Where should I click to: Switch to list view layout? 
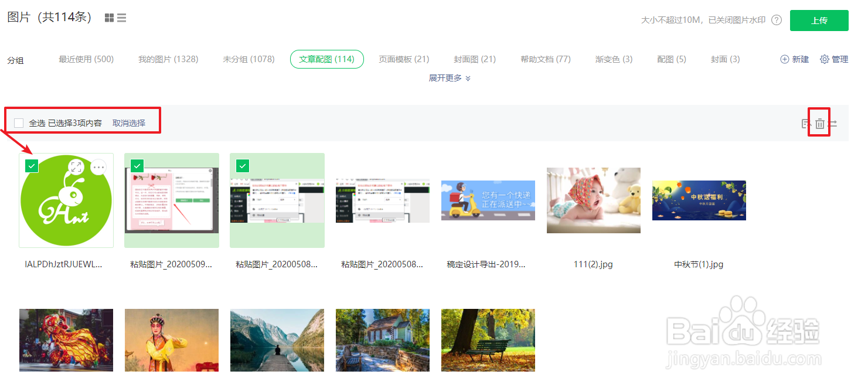click(121, 18)
